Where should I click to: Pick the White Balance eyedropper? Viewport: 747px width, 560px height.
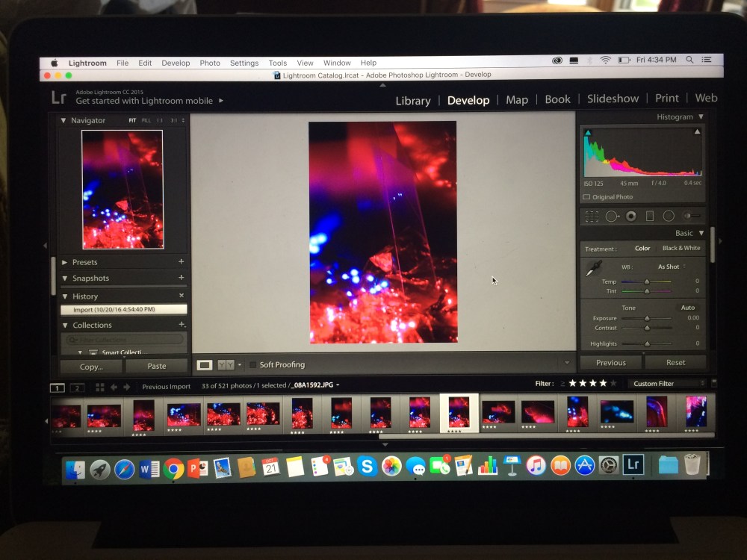click(x=596, y=269)
